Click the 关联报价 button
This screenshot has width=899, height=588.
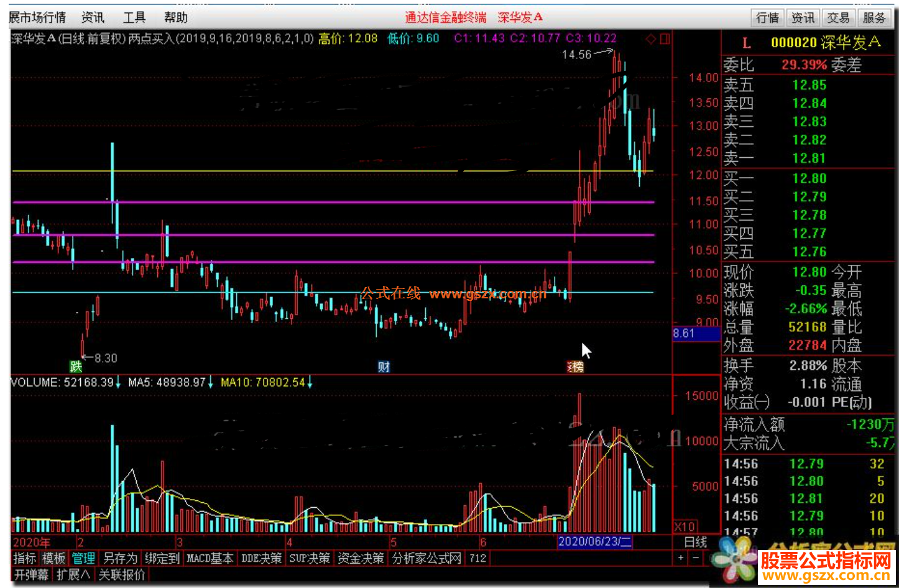click(122, 575)
